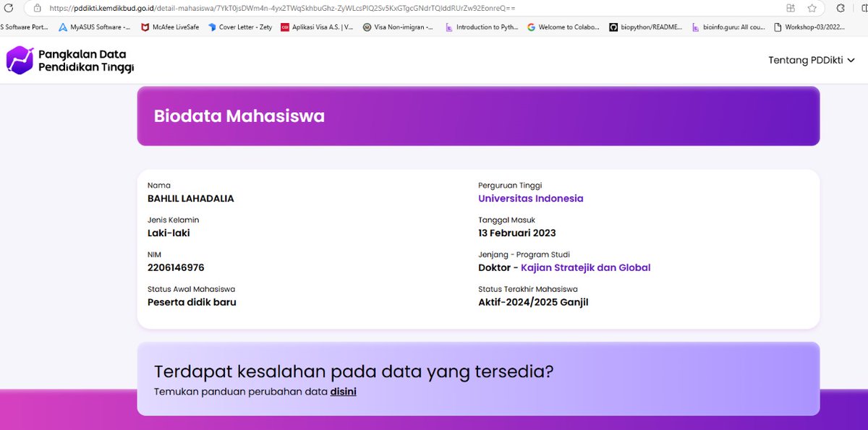
Task: Open the Welcome to Colab bookmark icon
Action: pos(531,27)
